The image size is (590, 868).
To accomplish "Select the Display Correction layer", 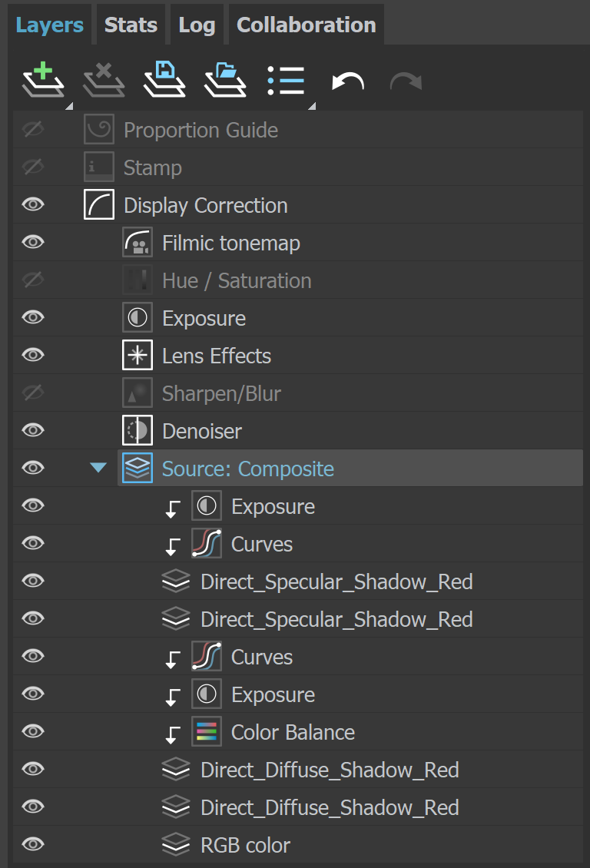I will [x=205, y=206].
